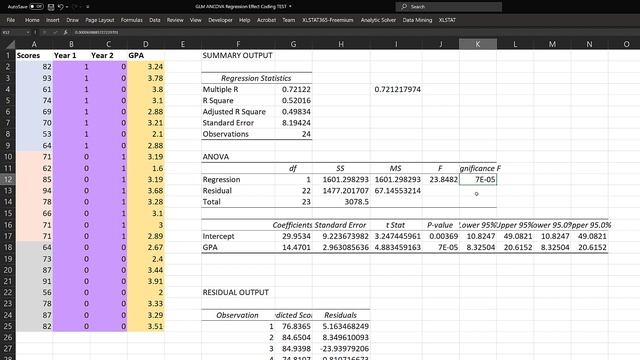Expand the Name Box dropdown arrow
This screenshot has height=360, width=640.
(x=28, y=32)
